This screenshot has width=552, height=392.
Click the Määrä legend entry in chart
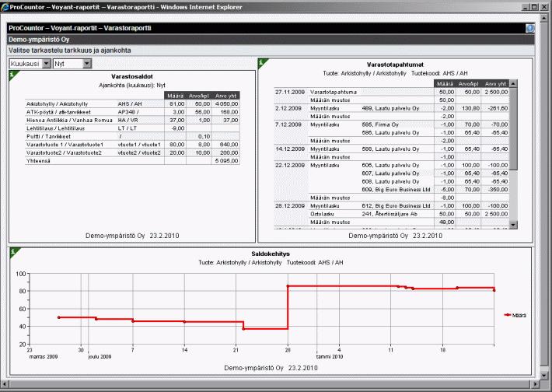[515, 315]
